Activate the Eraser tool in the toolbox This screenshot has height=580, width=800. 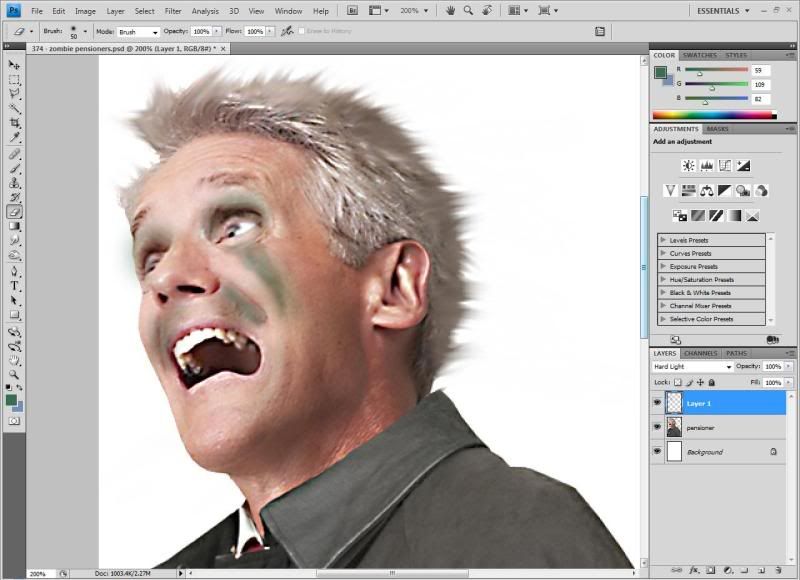tap(14, 212)
